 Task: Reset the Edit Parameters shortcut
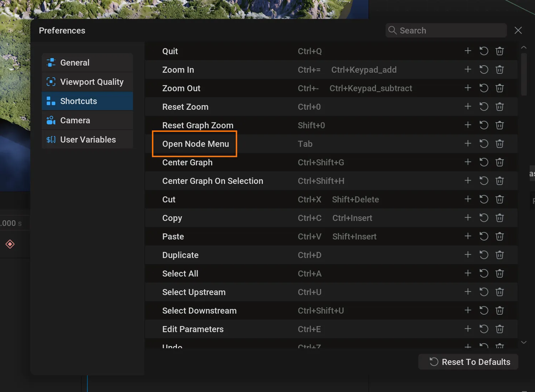(x=484, y=329)
